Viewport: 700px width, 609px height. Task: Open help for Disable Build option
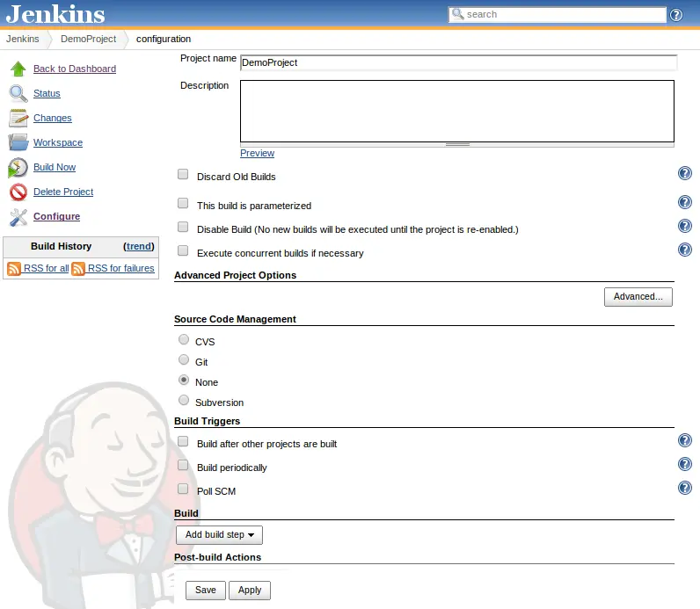(x=685, y=226)
